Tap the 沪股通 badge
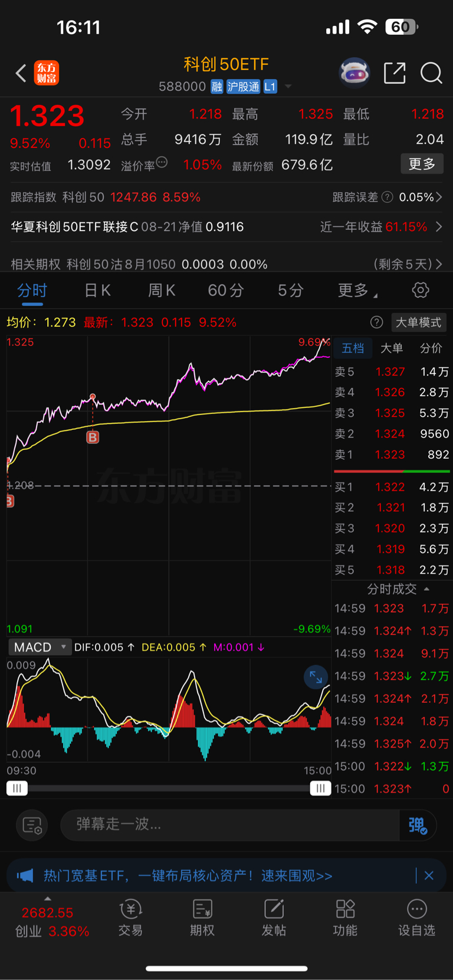Screen dimensions: 453x980 coord(243,87)
